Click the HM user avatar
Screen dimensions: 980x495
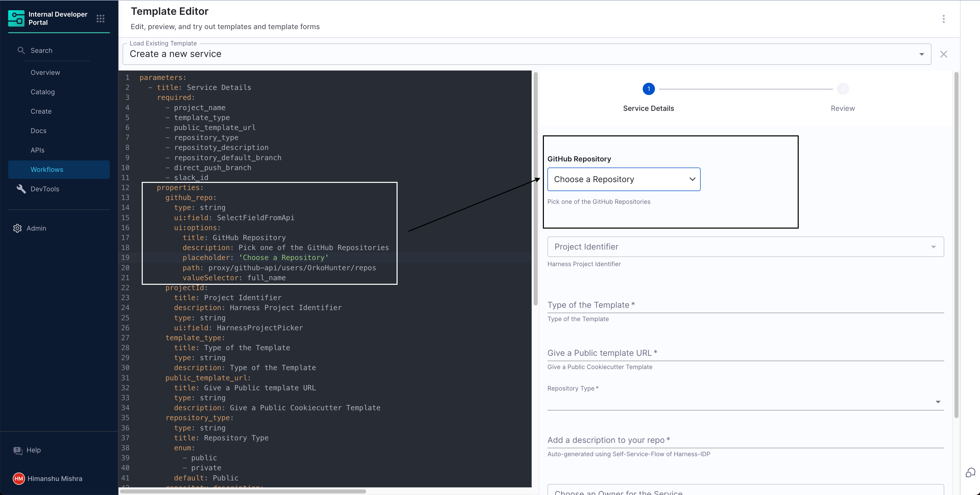pos(19,479)
